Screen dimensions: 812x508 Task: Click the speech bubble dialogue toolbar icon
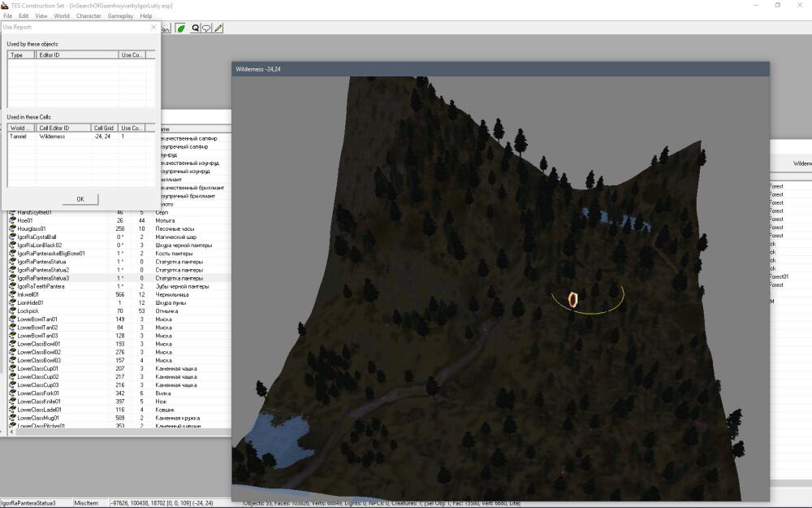[206, 28]
